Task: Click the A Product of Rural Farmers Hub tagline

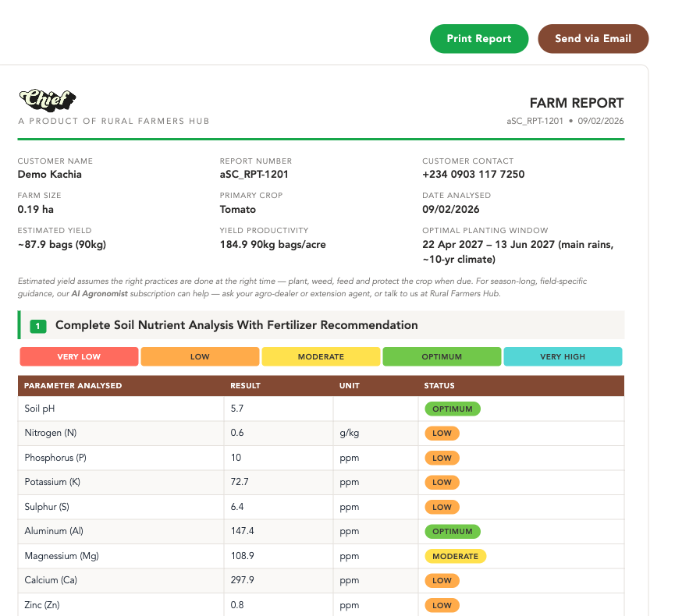Action: pos(114,122)
